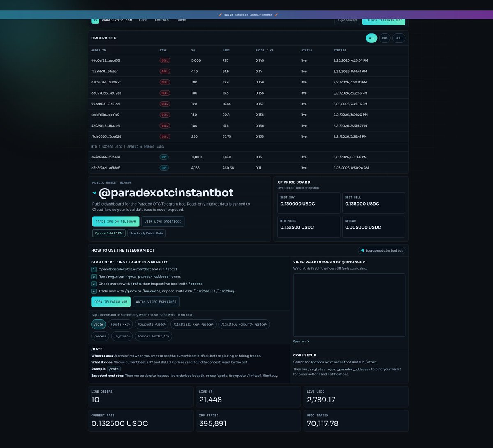The width and height of the screenshot is (493, 448).
Task: Click the Live USDC 2,789.17 stat card
Action: [356, 397]
